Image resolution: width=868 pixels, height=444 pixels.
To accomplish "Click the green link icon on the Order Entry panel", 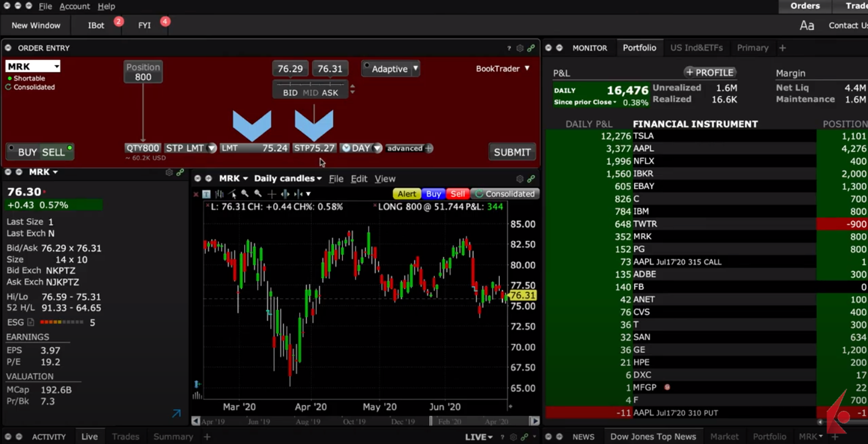I will point(531,48).
